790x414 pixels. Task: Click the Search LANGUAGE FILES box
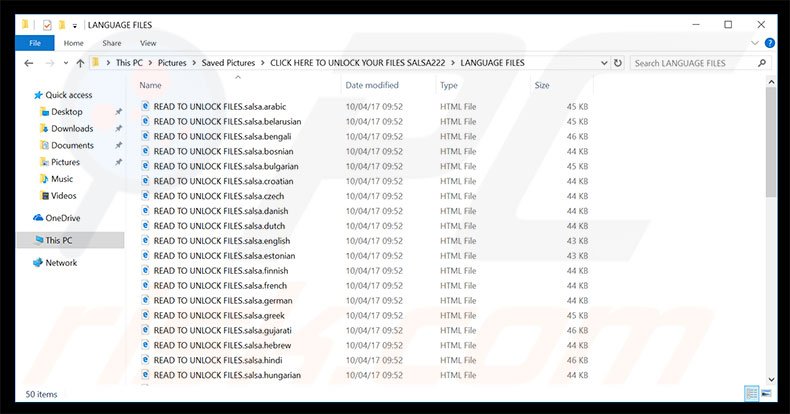click(x=692, y=62)
